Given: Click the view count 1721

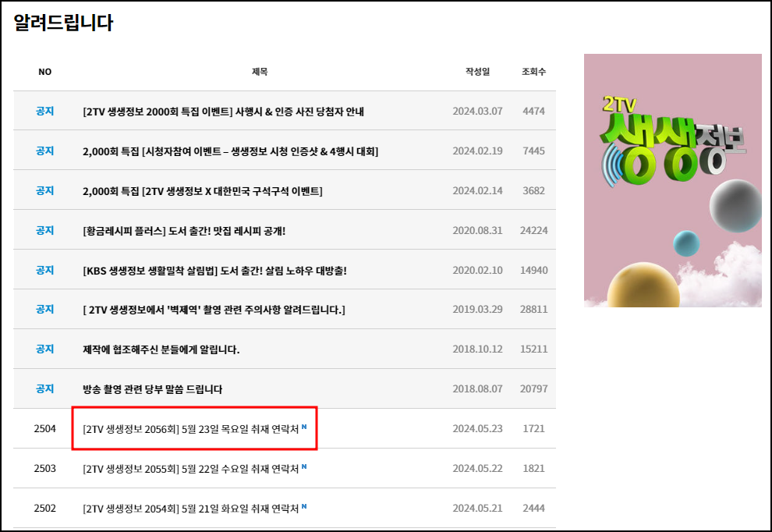Looking at the screenshot, I should point(533,428).
